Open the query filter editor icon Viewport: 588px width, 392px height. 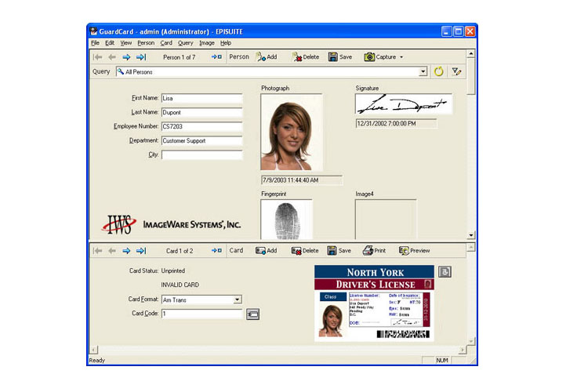pyautogui.click(x=456, y=71)
